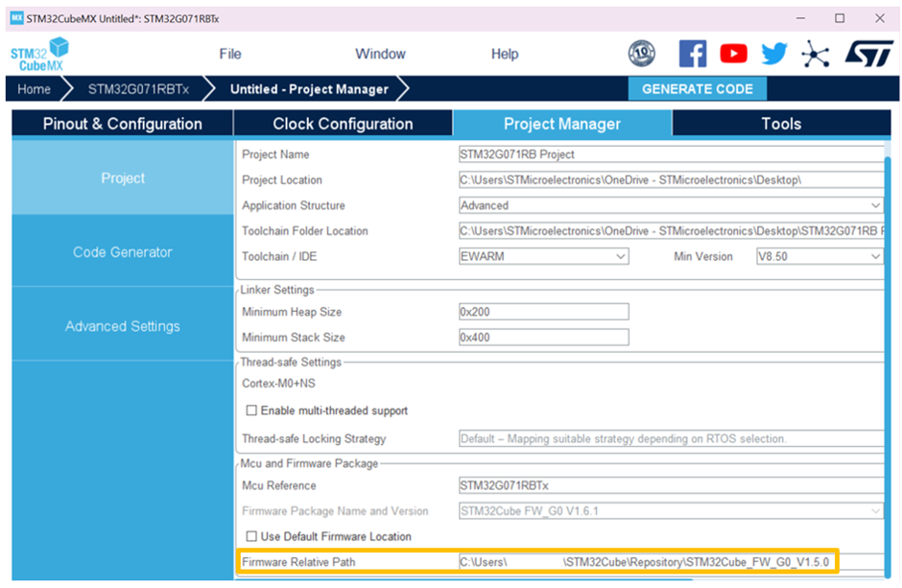Close the STM32CubeMX window
Image resolution: width=902 pixels, height=588 pixels.
point(880,18)
